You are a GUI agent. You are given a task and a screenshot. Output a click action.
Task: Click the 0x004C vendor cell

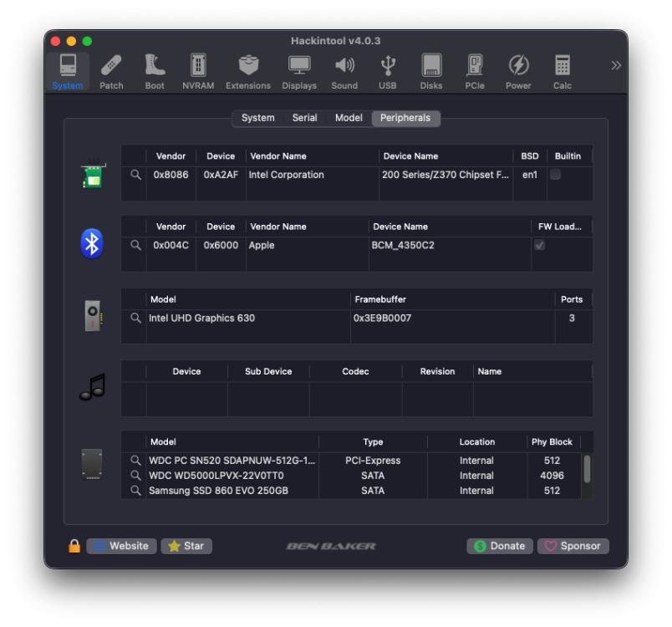(x=171, y=246)
